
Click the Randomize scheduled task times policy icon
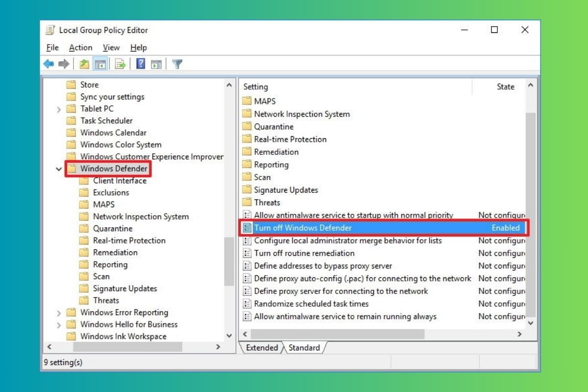(247, 304)
